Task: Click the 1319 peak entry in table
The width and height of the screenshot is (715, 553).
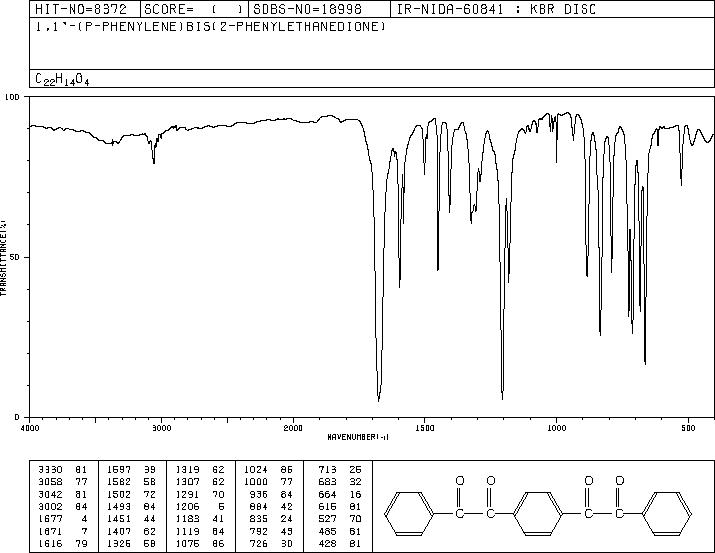Action: click(x=200, y=470)
